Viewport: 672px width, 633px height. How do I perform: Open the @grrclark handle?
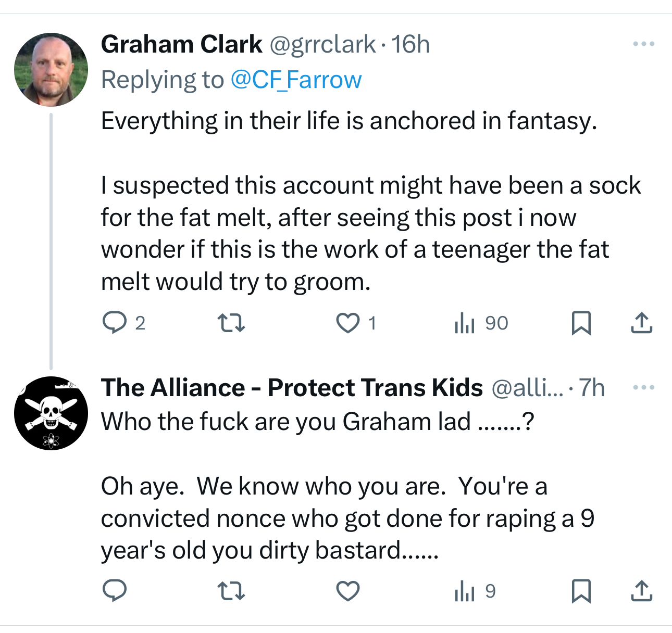coord(322,44)
